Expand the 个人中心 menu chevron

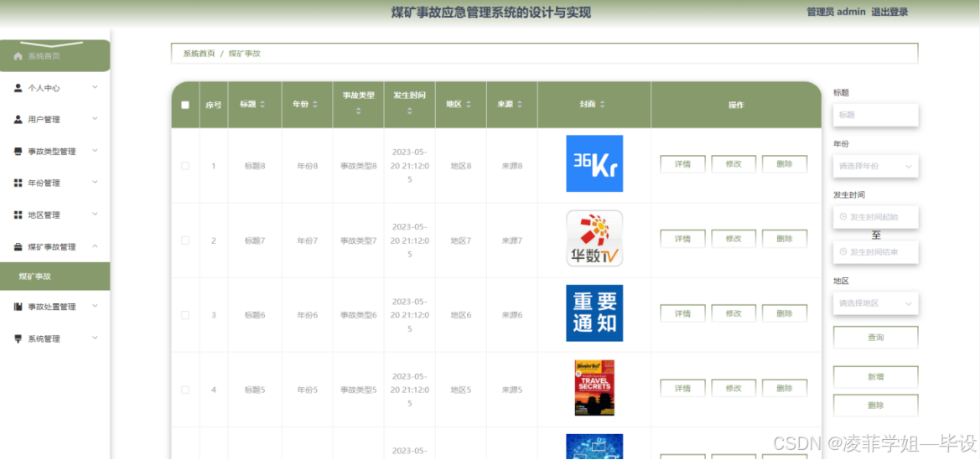[95, 87]
